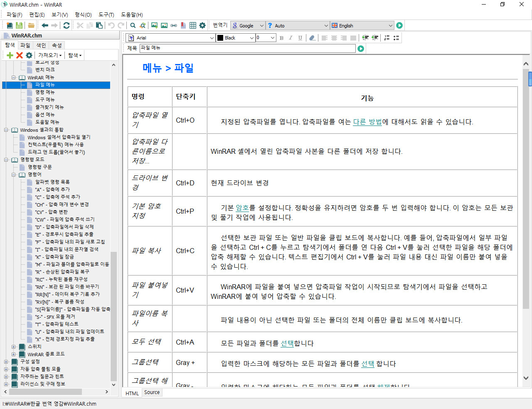Open the Arial font dropdown
Image resolution: width=532 pixels, height=409 pixels.
pos(170,38)
